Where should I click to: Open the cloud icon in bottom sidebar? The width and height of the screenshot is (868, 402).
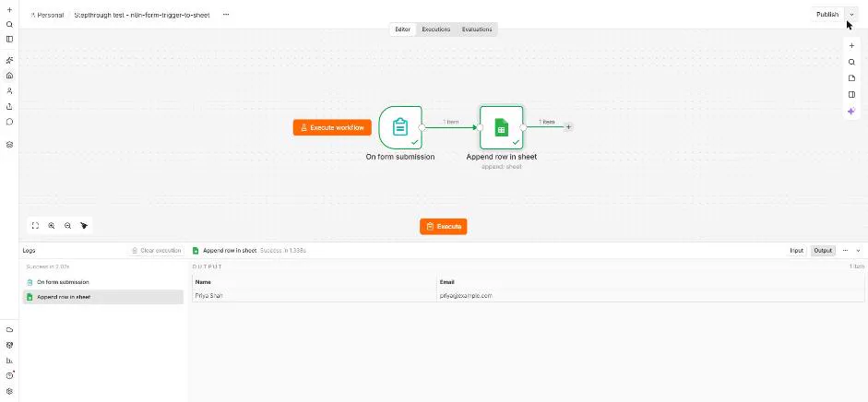coord(9,329)
